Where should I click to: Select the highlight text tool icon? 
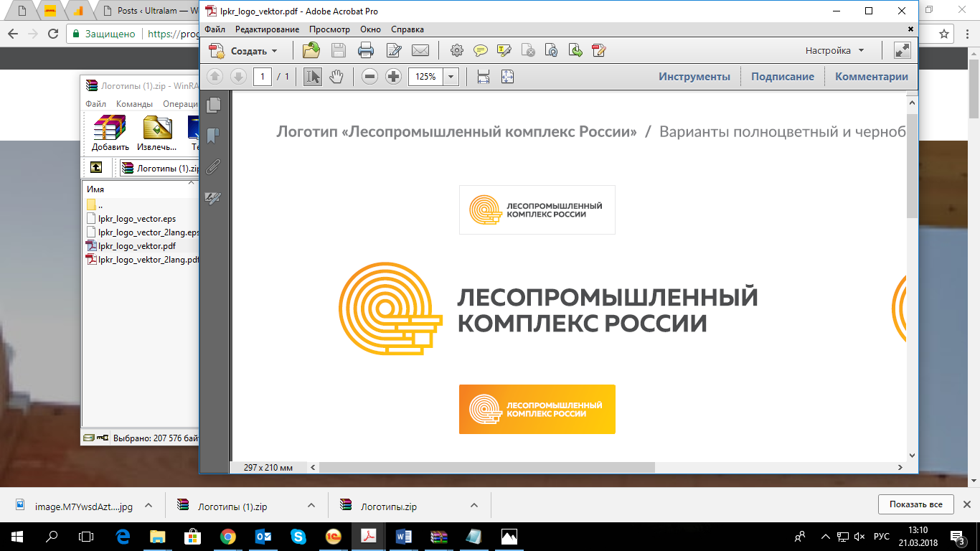[x=504, y=50]
